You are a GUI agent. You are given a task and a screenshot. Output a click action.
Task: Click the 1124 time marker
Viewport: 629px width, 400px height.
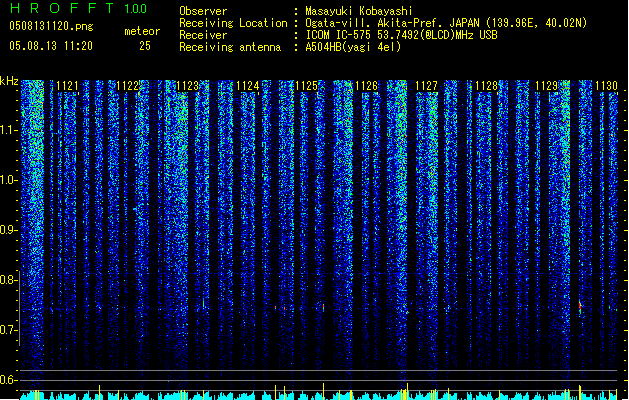pyautogui.click(x=247, y=86)
